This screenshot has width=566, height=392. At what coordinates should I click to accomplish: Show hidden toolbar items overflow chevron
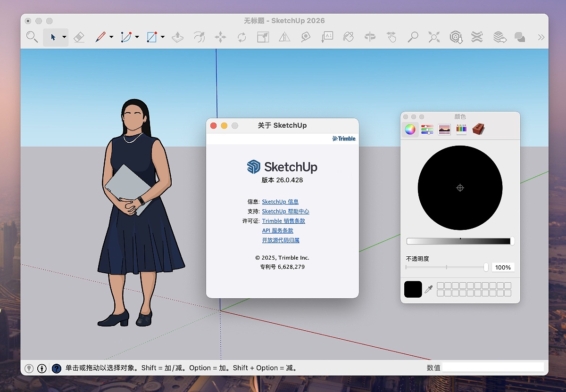541,37
